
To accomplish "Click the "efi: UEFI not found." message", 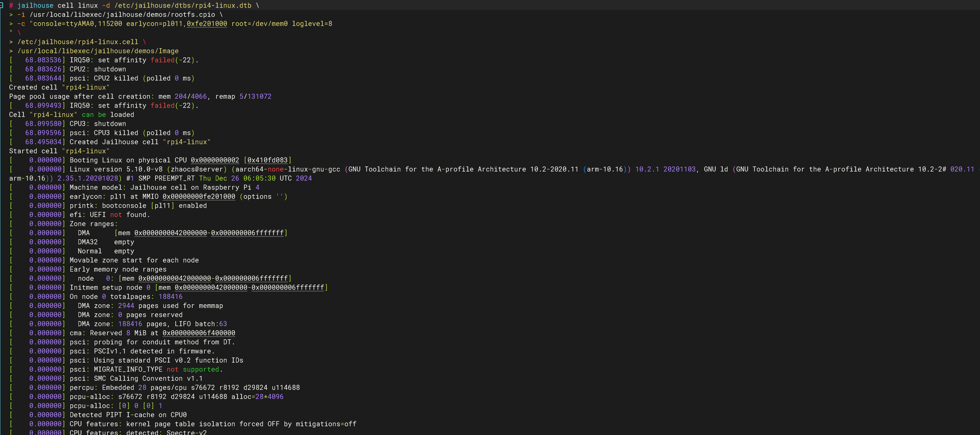I will tap(110, 215).
